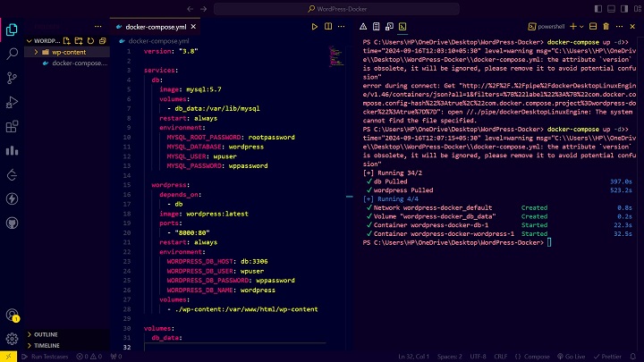
Task: Switch to the Output panel tab
Action: [377, 27]
